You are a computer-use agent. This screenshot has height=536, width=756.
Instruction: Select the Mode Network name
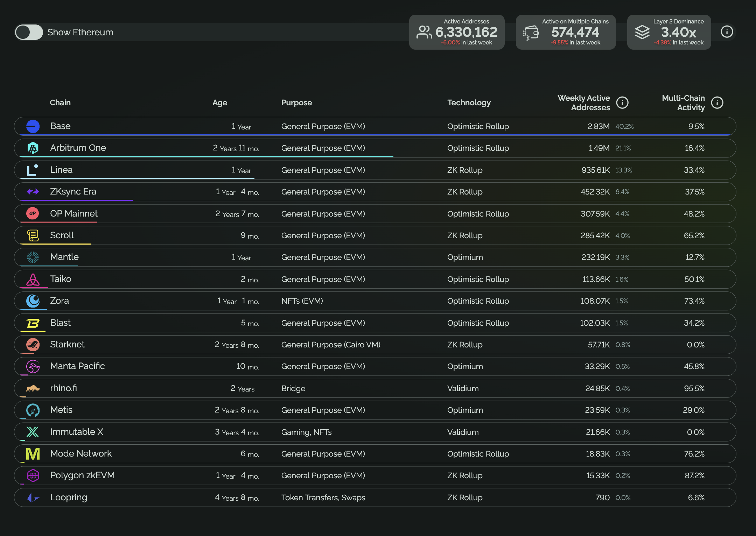(x=81, y=453)
